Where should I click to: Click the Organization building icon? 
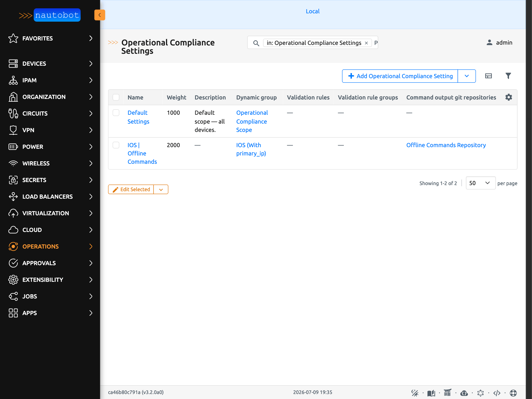pyautogui.click(x=13, y=97)
